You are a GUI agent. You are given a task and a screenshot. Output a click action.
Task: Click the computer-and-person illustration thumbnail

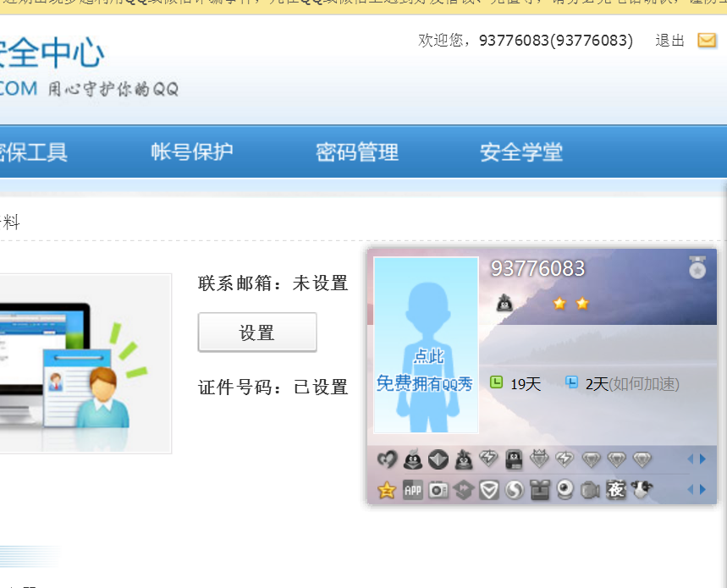coord(85,363)
